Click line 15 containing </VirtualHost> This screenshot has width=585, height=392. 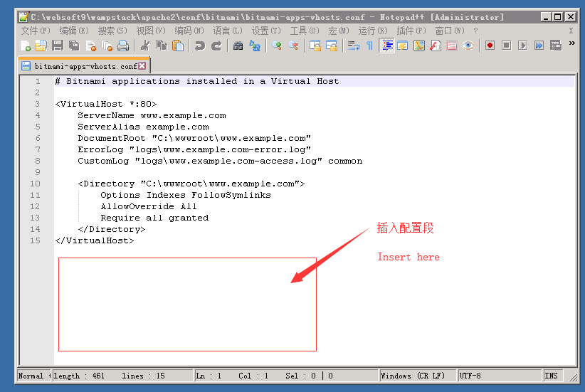pos(94,240)
